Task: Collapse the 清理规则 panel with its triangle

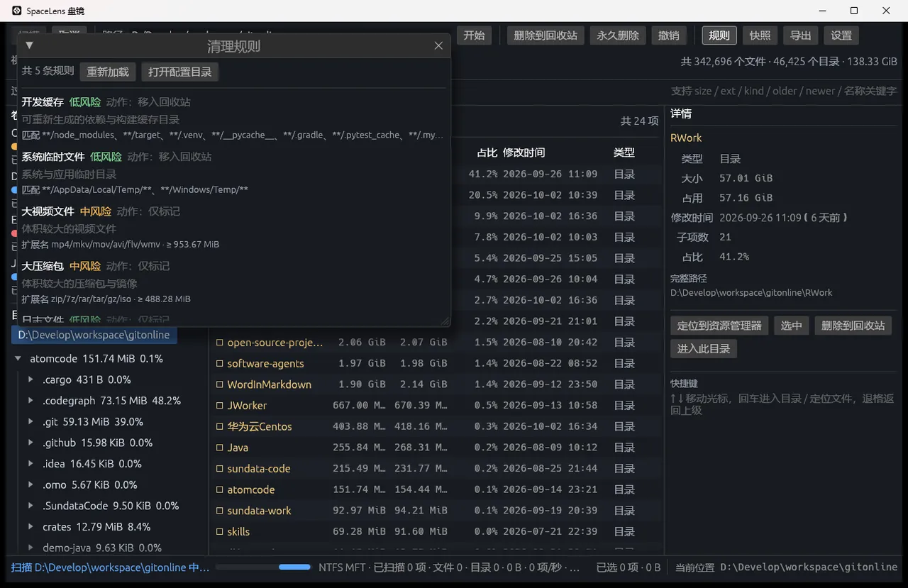Action: 30,45
